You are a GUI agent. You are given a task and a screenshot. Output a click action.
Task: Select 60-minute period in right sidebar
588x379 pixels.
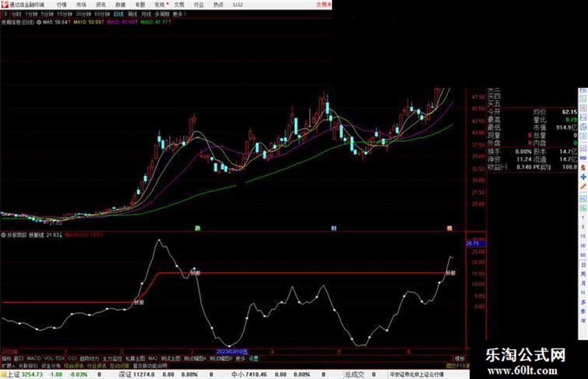[x=583, y=255]
